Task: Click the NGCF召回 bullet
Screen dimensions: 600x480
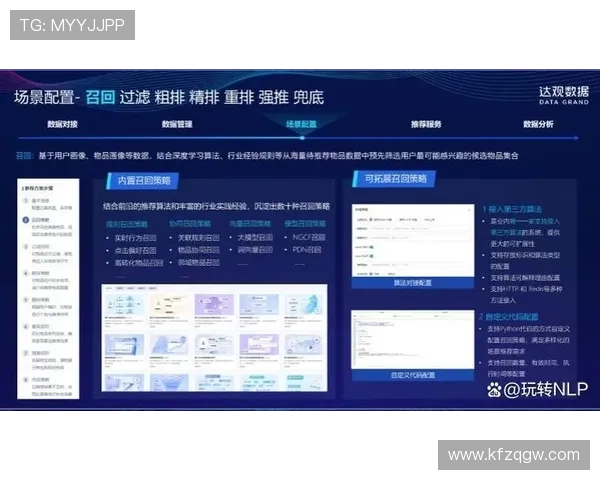Action: [309, 237]
